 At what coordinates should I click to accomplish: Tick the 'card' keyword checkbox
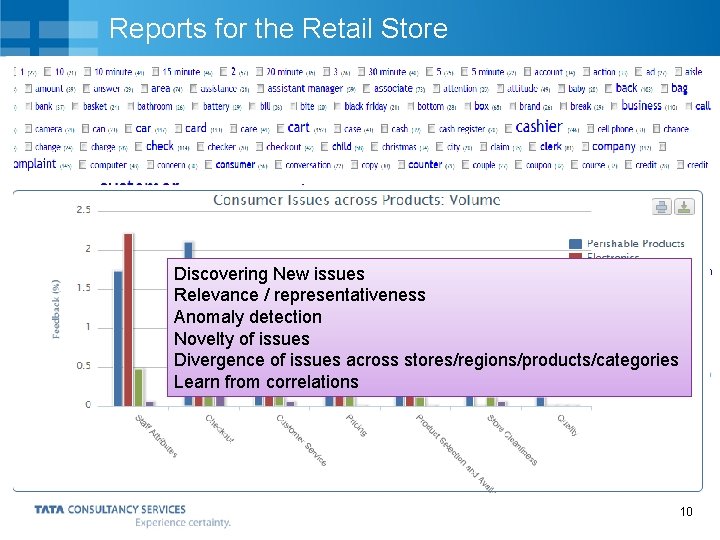coord(179,129)
